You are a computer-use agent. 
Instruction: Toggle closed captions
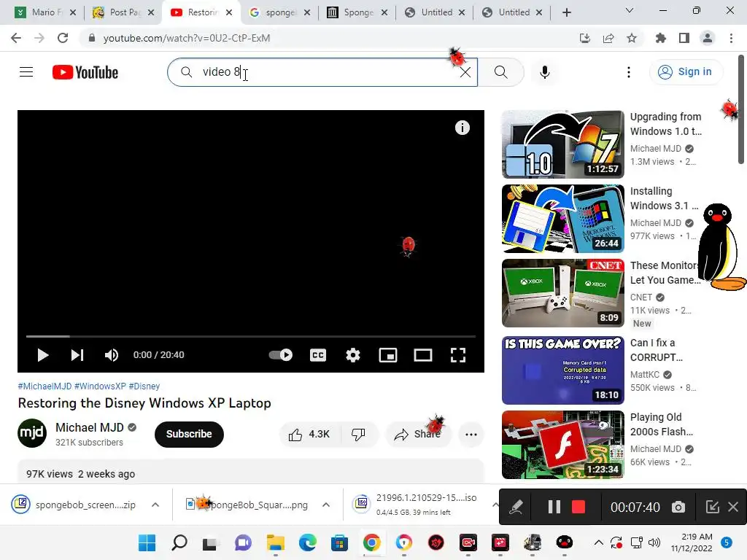[x=318, y=355]
